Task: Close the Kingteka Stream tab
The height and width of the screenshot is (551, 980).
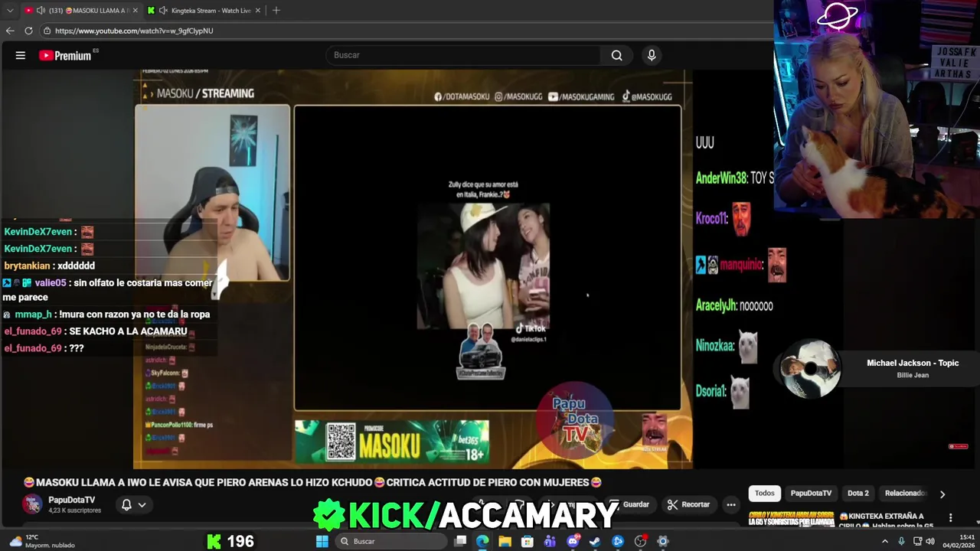Action: [258, 10]
